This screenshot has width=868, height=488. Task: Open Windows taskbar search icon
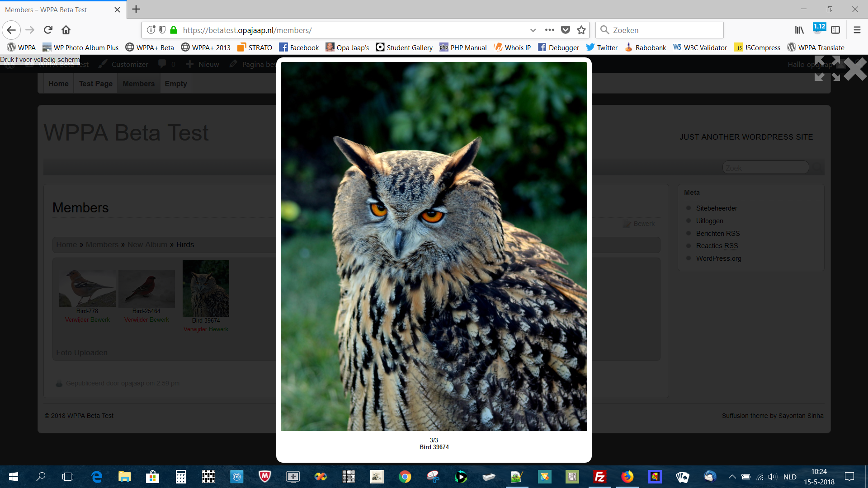pyautogui.click(x=41, y=477)
